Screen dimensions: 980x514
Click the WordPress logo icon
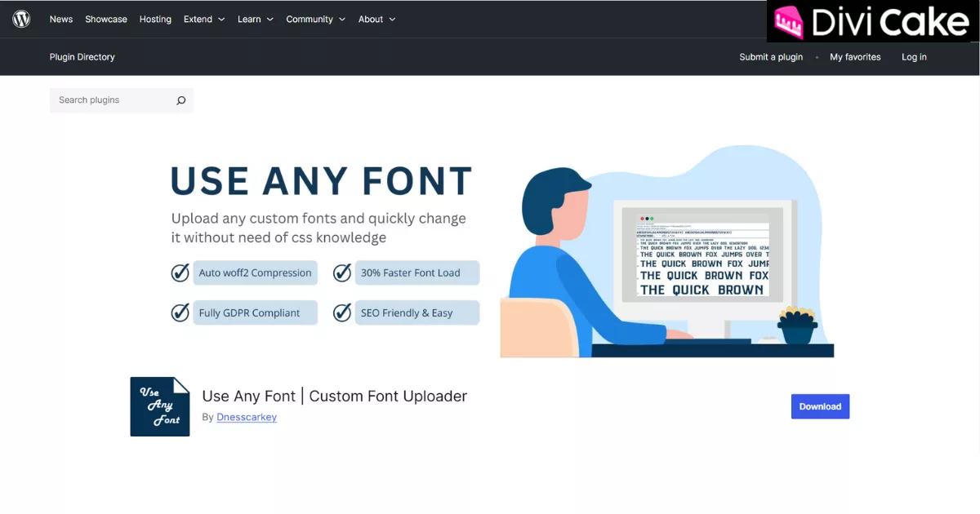(21, 19)
